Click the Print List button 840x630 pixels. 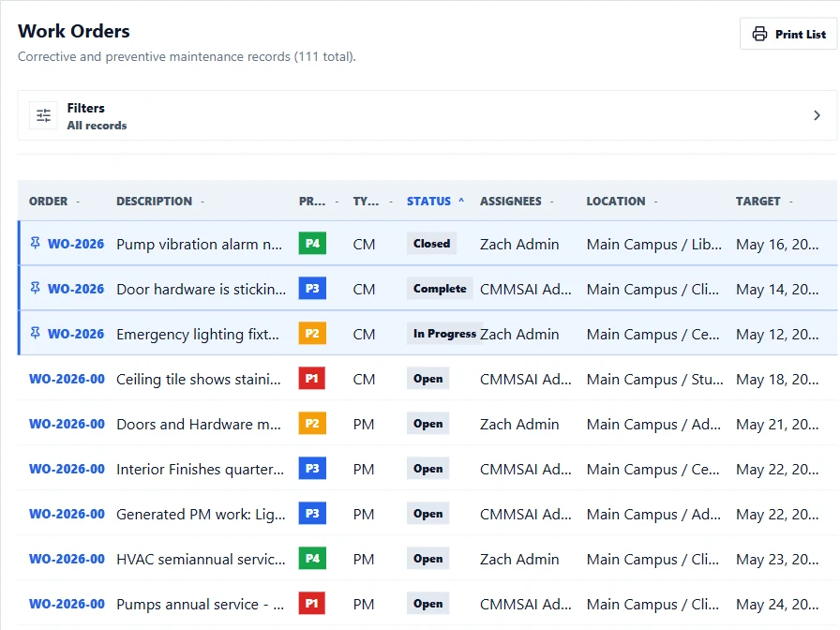click(788, 34)
